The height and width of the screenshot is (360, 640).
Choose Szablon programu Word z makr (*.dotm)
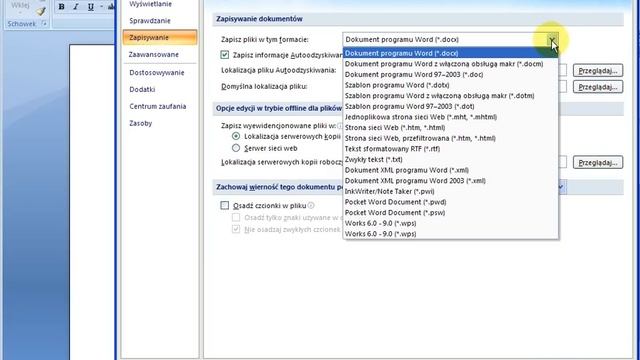[451, 96]
